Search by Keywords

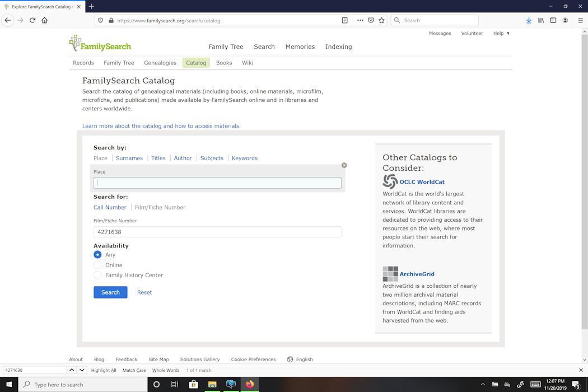click(x=245, y=158)
